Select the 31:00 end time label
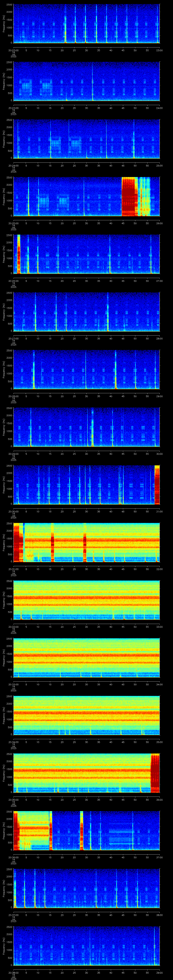This screenshot has height=980, width=173. click(159, 511)
